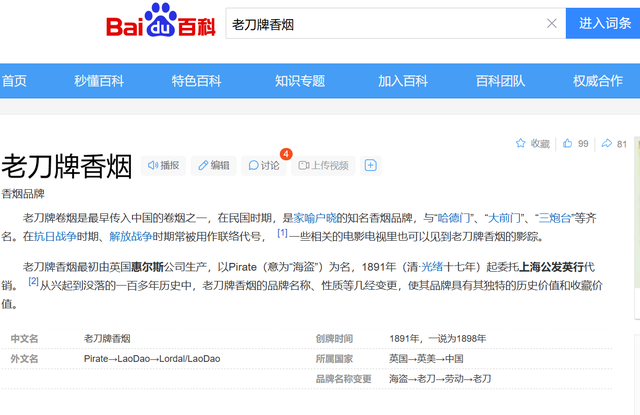Click the plus icon beside upload video
The image size is (640, 415).
coord(370,165)
